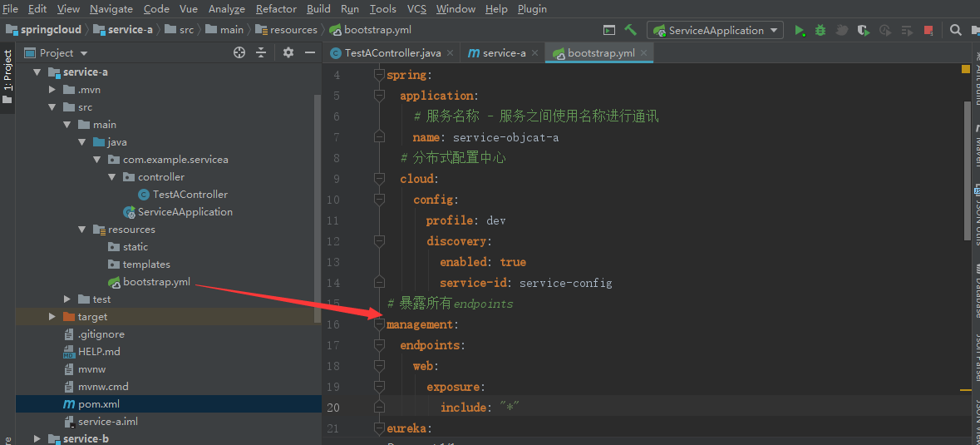980x445 pixels.
Task: Collapse the service-a module tree node
Action: coord(37,72)
